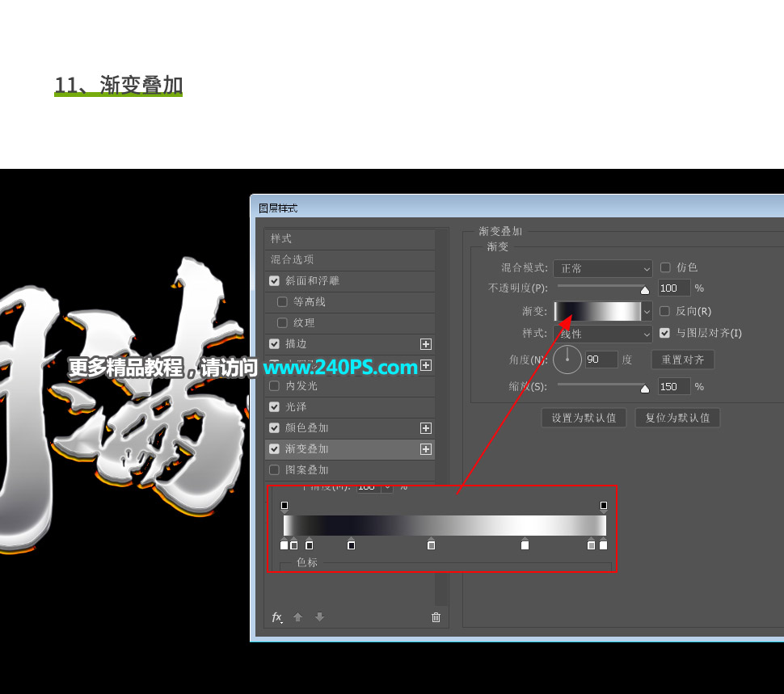Uncheck the 与图层对齐(I) checkbox

(x=664, y=332)
